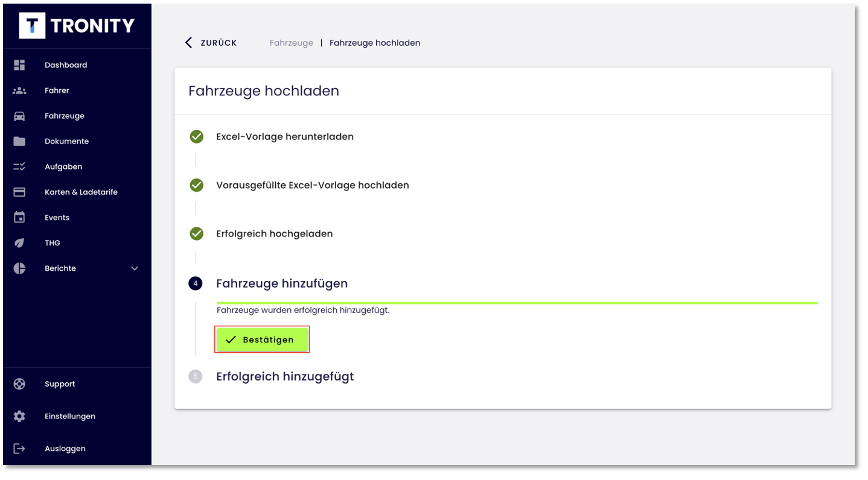868x480 pixels.
Task: Click the Fahrzeuge hochladen card title
Action: pos(264,91)
